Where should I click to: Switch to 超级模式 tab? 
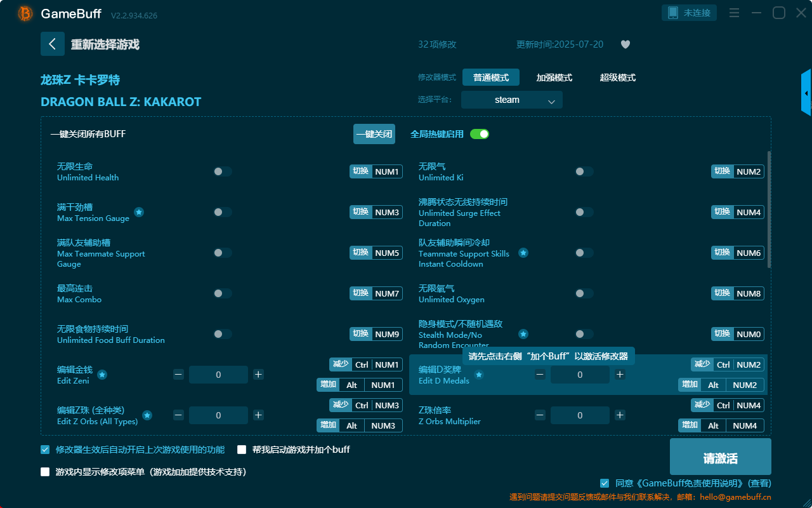618,77
